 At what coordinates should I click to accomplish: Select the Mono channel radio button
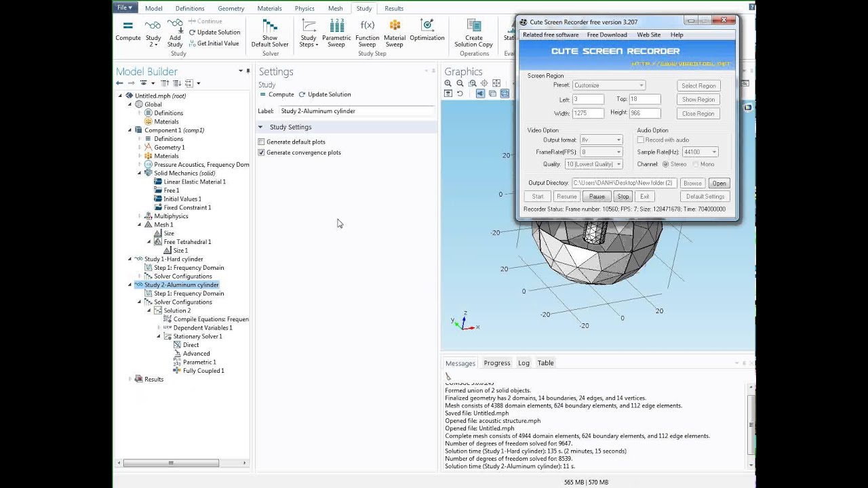pyautogui.click(x=695, y=164)
